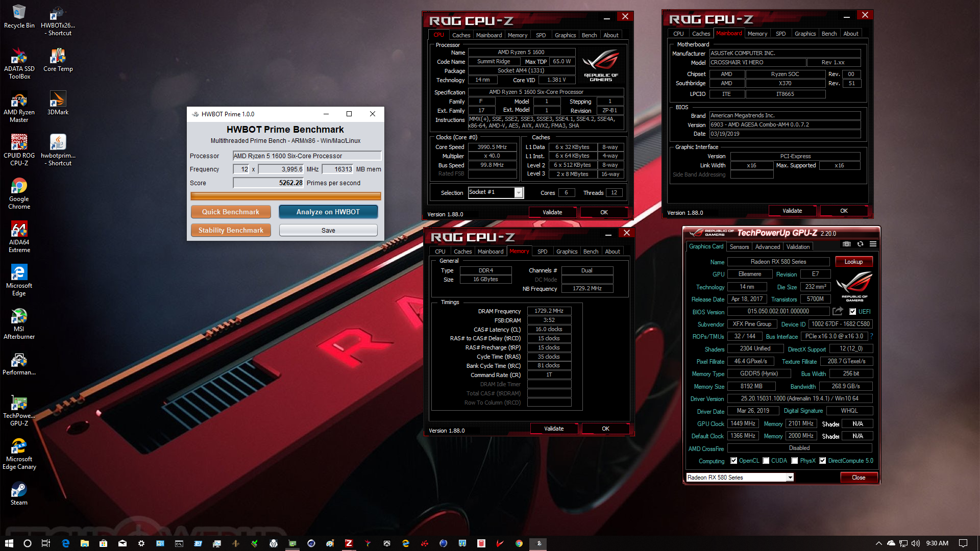Image resolution: width=980 pixels, height=551 pixels.
Task: Open SPD tab in Memory CPU-Z window
Action: (x=542, y=252)
